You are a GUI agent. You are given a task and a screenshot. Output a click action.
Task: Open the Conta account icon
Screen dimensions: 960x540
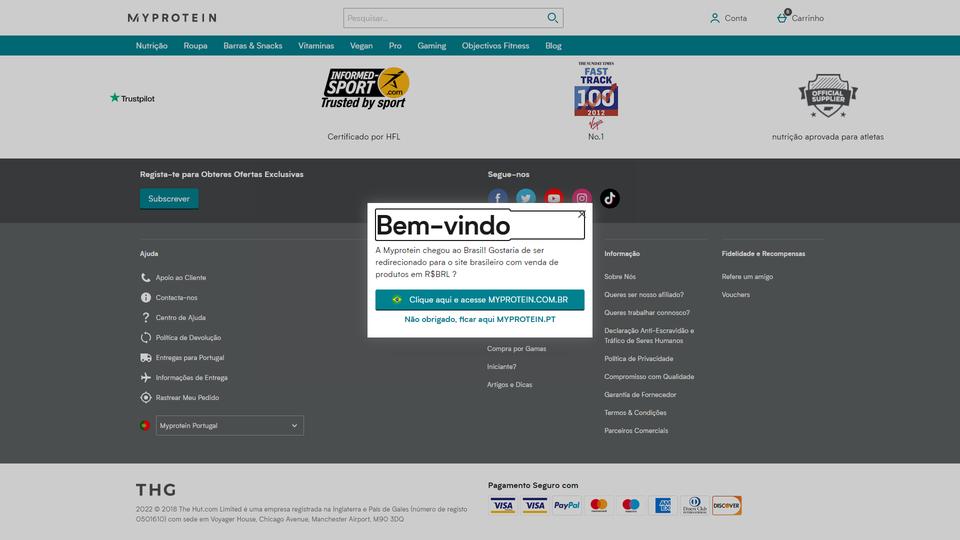714,18
